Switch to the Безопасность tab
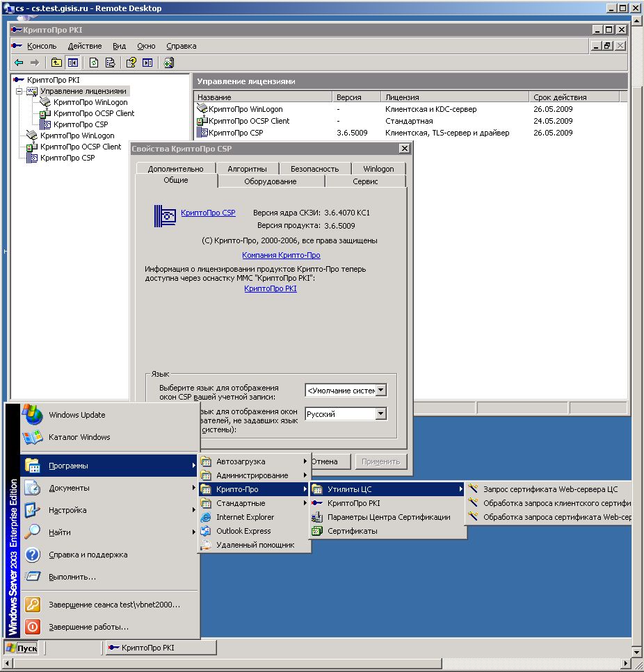 coord(315,169)
